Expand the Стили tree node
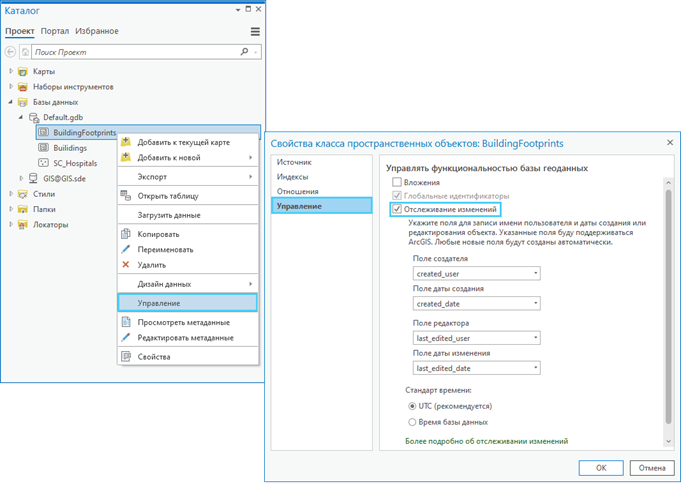Viewport: 681px width, 484px height. click(11, 194)
